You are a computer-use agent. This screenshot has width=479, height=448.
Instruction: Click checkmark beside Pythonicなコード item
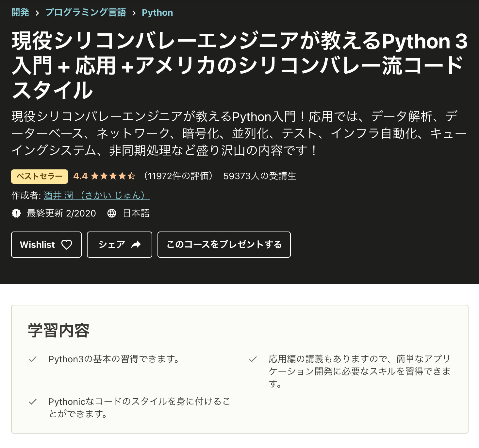(x=33, y=402)
